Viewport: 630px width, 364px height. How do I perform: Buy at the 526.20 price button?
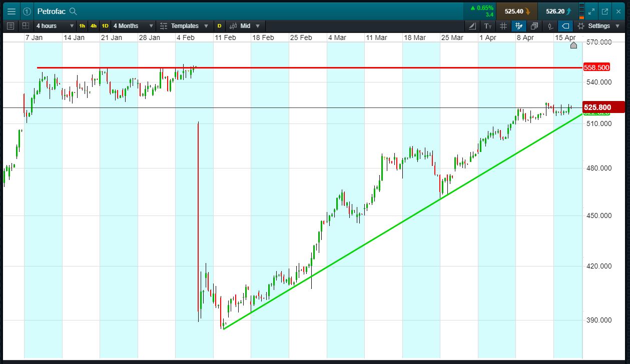pyautogui.click(x=558, y=11)
